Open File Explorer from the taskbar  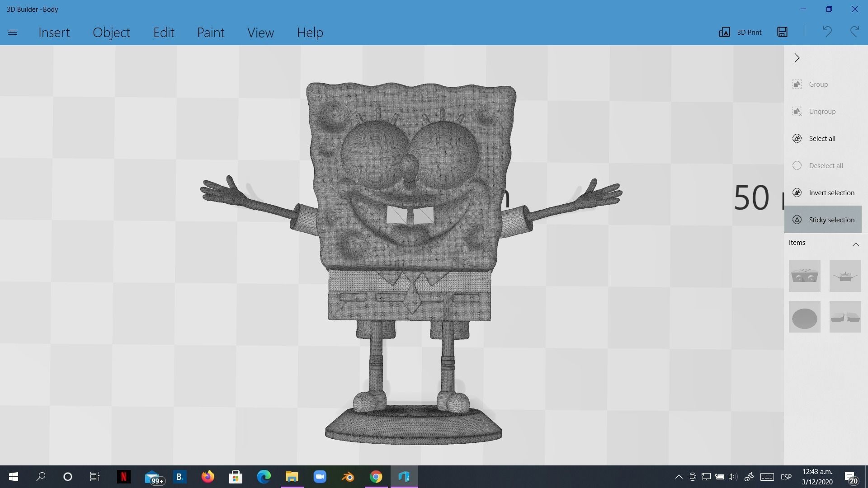(x=292, y=477)
